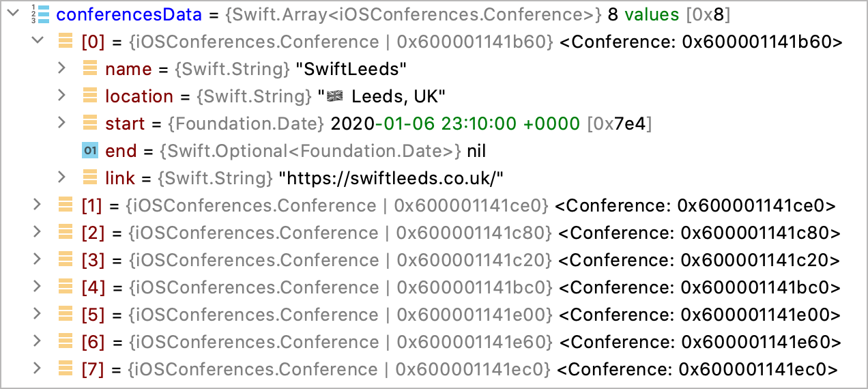The width and height of the screenshot is (868, 389).
Task: Click the field icon next to location
Action: click(90, 96)
